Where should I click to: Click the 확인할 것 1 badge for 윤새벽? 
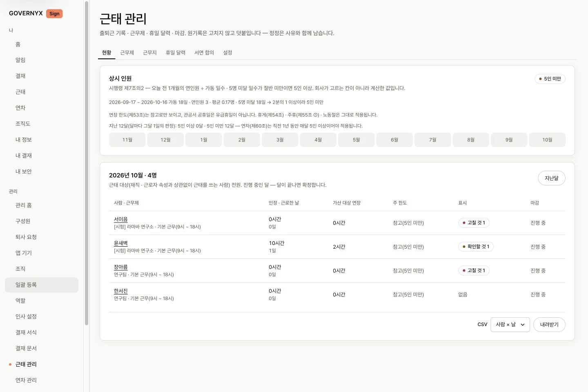(x=476, y=247)
